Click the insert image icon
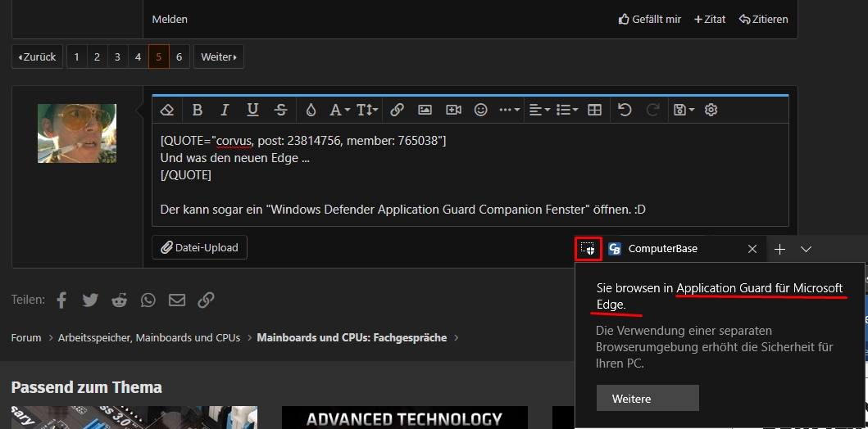This screenshot has height=429, width=868. pyautogui.click(x=425, y=110)
